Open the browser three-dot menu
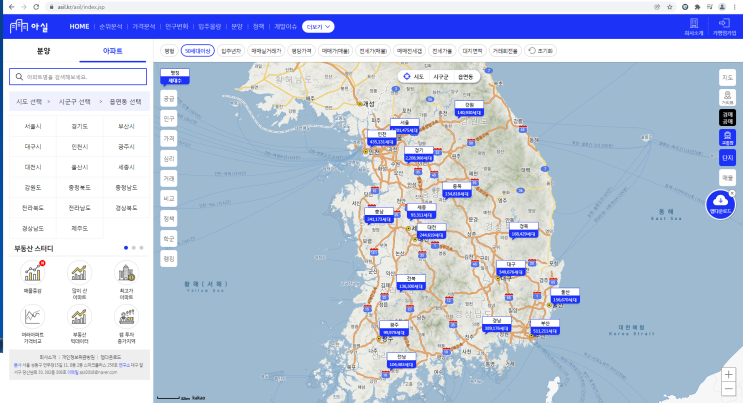The width and height of the screenshot is (743, 403). 734,7
